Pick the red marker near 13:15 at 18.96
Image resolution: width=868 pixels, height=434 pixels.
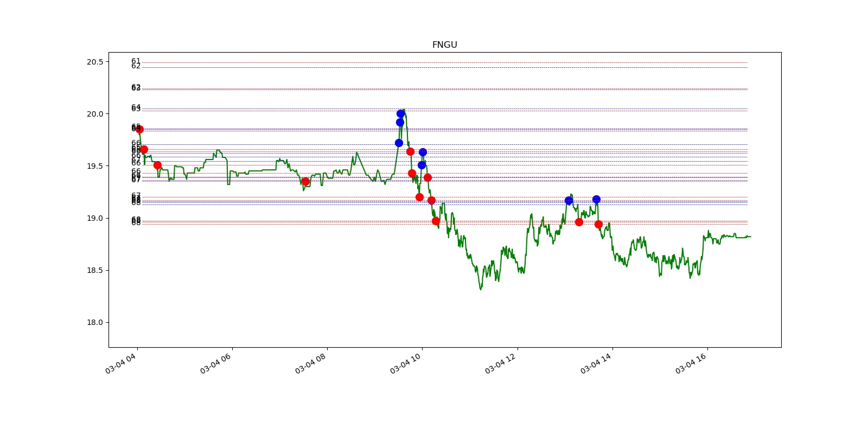579,222
